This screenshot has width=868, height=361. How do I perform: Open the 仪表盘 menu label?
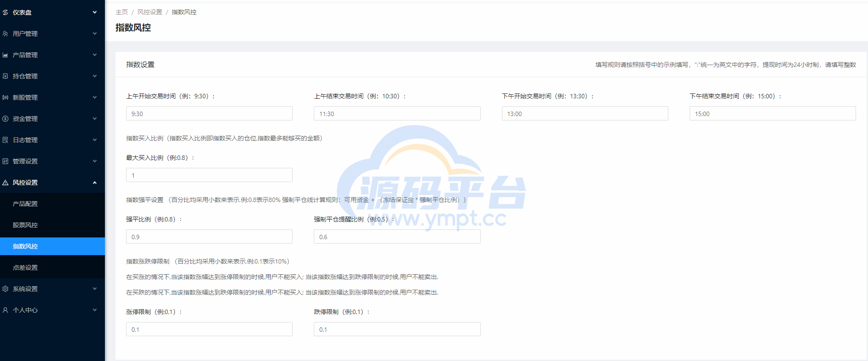(22, 12)
